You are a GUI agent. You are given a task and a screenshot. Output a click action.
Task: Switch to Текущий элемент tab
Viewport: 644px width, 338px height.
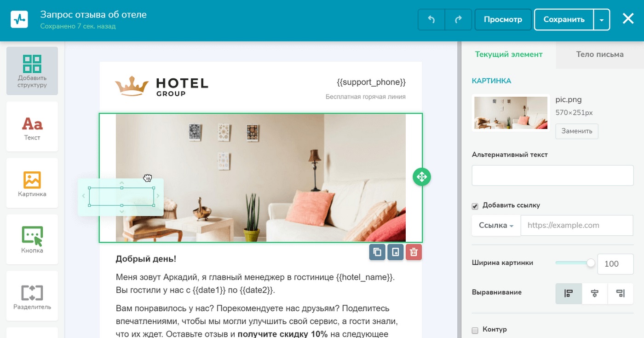[509, 54]
